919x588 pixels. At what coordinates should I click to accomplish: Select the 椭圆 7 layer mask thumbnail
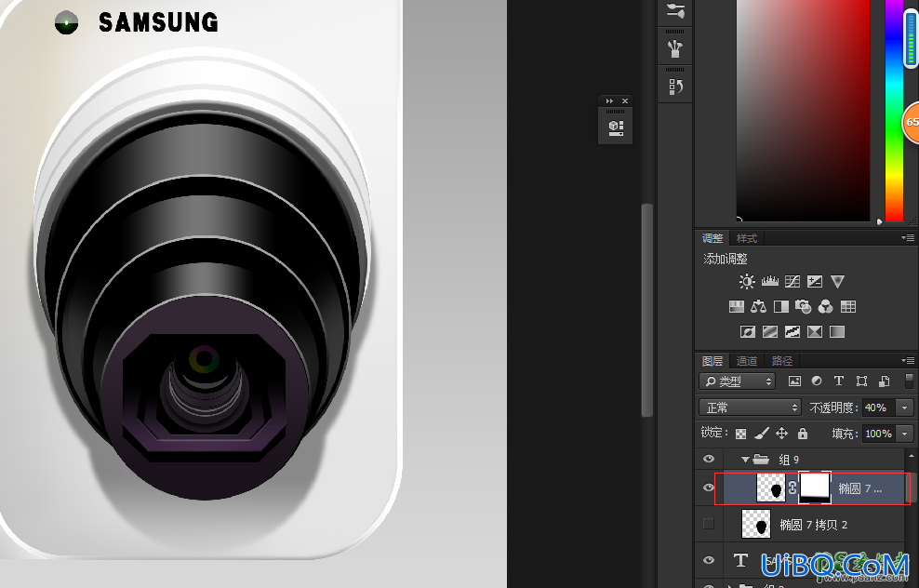(x=815, y=488)
